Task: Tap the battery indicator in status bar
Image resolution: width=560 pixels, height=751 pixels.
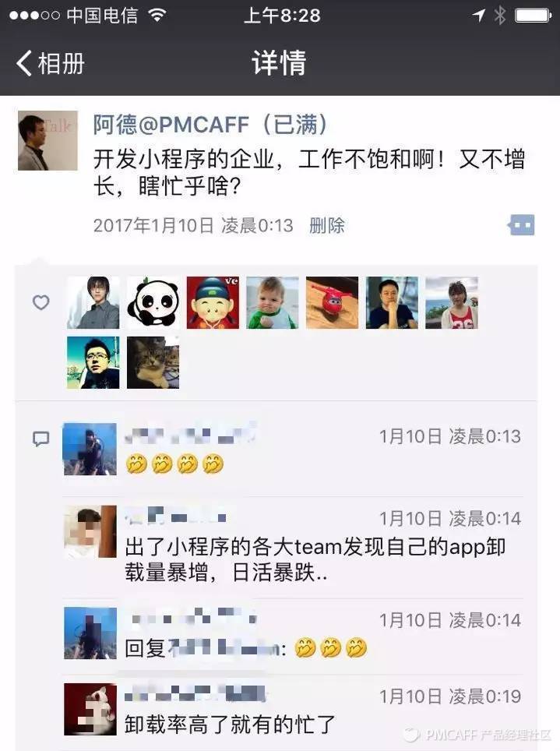Action: coord(533,16)
